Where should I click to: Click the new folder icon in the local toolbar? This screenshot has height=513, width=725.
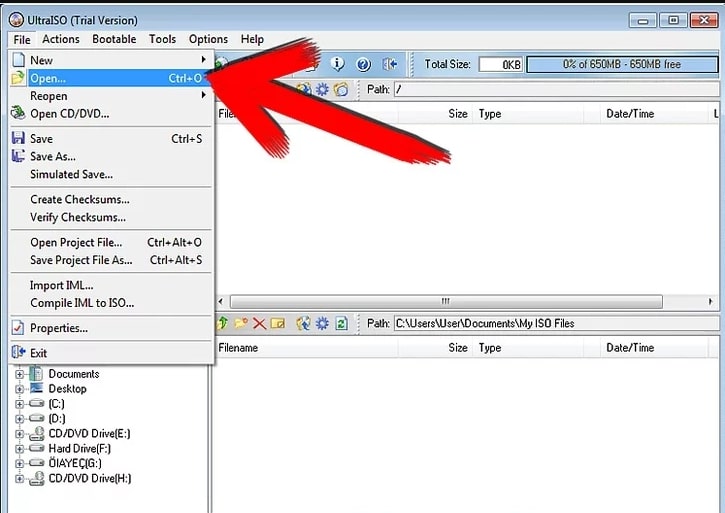[x=241, y=323]
